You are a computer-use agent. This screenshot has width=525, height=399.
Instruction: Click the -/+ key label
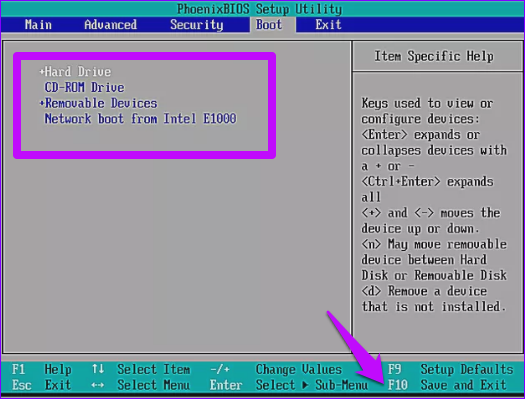(x=220, y=369)
